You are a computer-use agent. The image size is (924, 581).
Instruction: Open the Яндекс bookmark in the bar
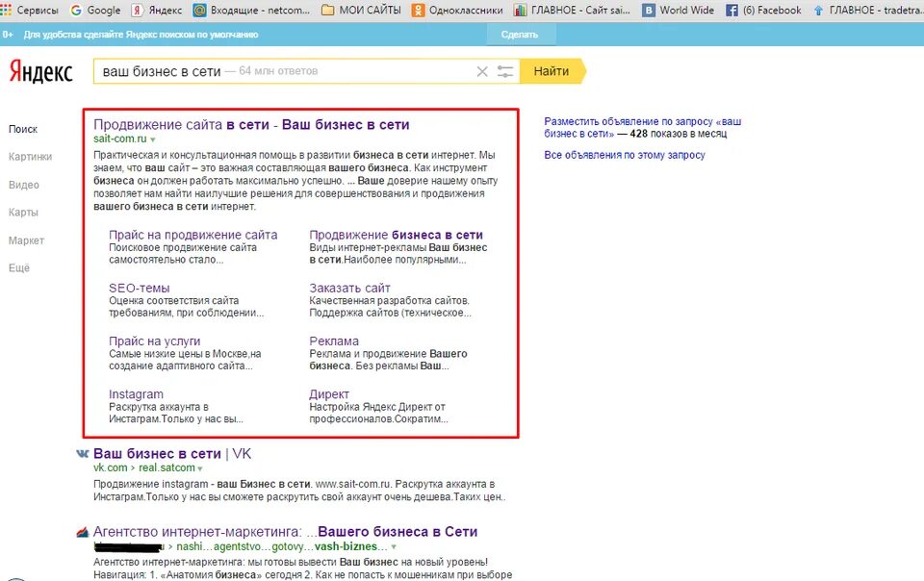tap(157, 10)
